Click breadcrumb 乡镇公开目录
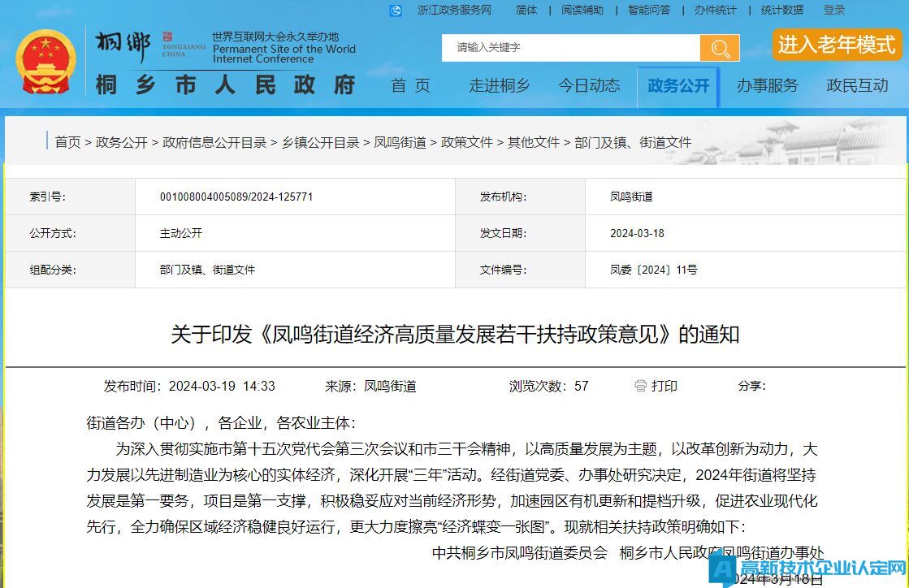This screenshot has height=588, width=909. 321,142
